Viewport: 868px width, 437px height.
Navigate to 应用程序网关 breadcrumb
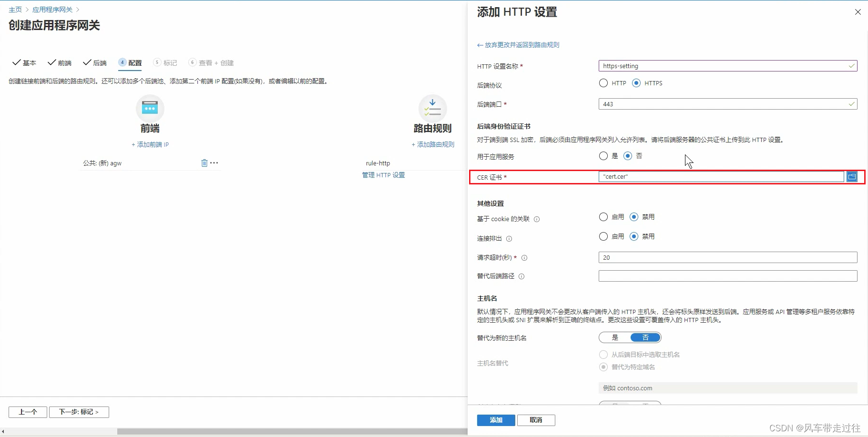[52, 10]
